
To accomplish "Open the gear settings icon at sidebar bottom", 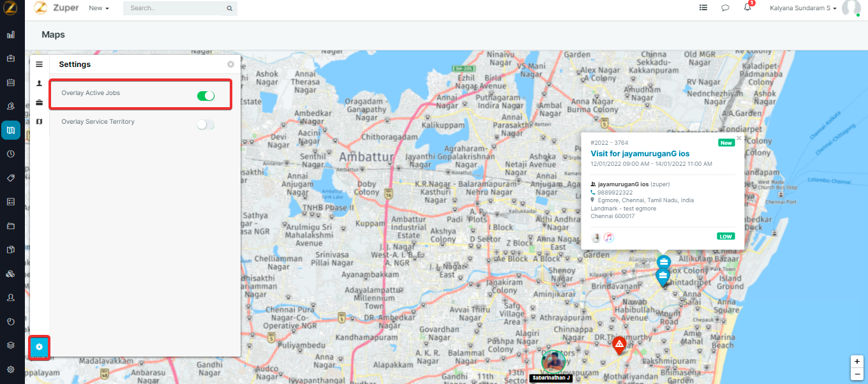I will tap(11, 369).
